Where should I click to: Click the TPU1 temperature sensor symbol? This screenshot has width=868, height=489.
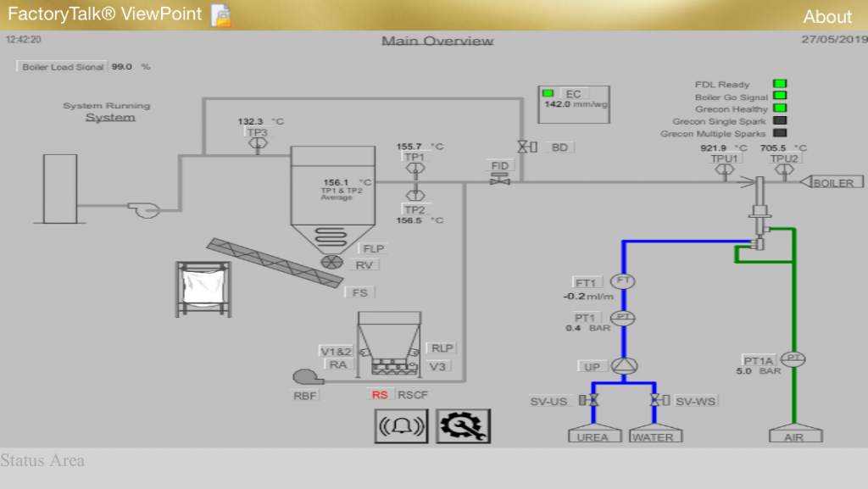[724, 170]
